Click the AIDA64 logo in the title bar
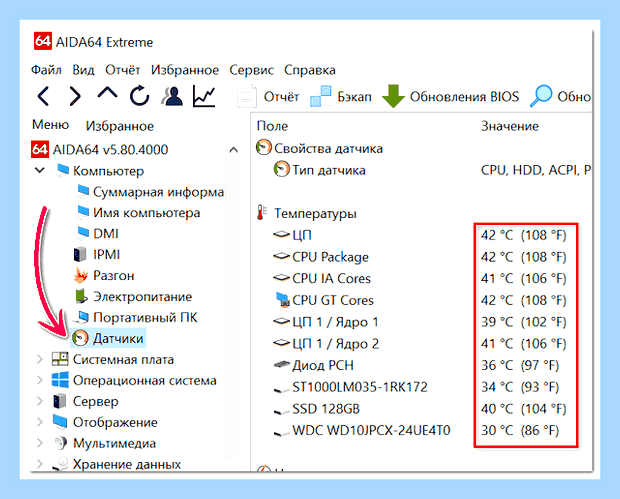 point(42,41)
